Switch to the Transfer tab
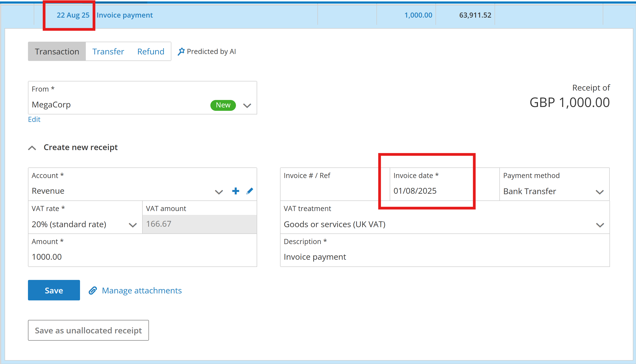 (x=108, y=52)
